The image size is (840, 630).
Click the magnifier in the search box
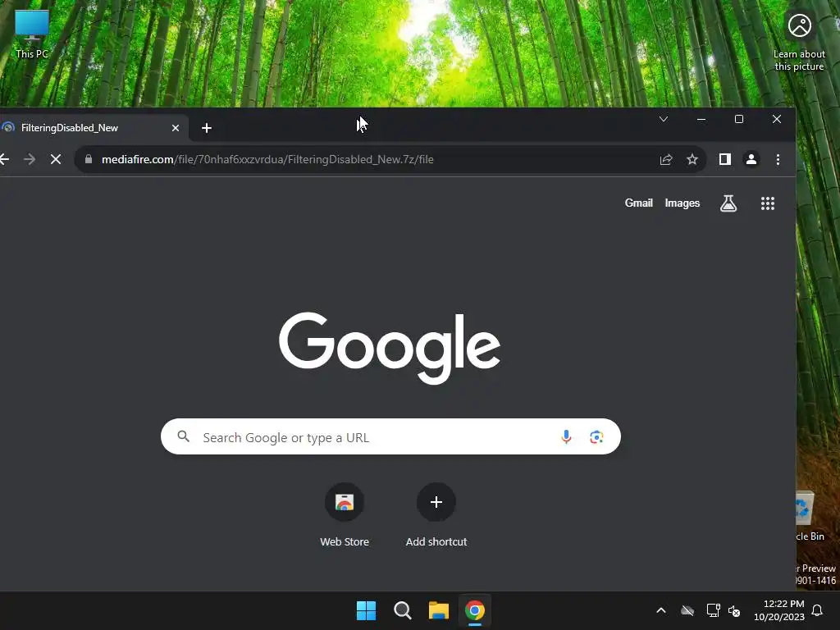coord(183,436)
